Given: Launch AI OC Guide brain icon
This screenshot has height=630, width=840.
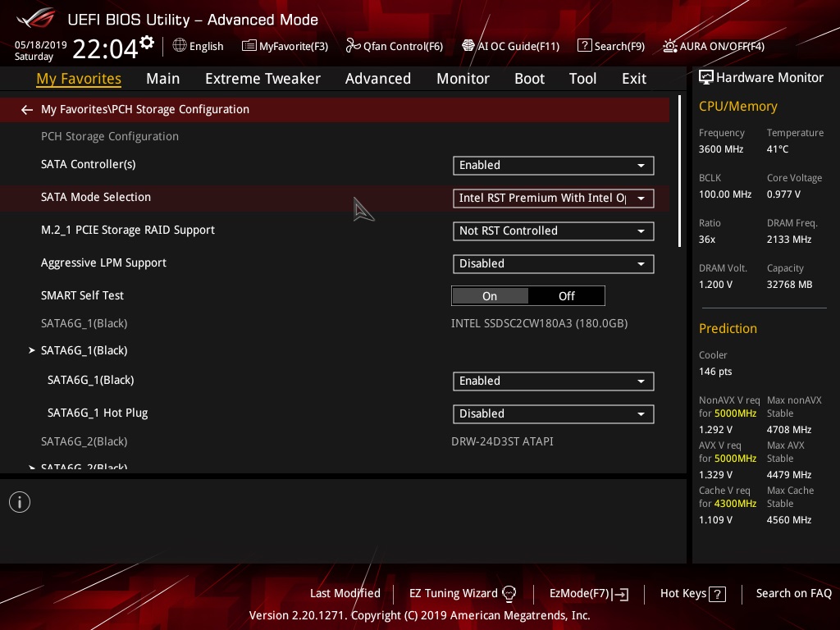Looking at the screenshot, I should (468, 46).
